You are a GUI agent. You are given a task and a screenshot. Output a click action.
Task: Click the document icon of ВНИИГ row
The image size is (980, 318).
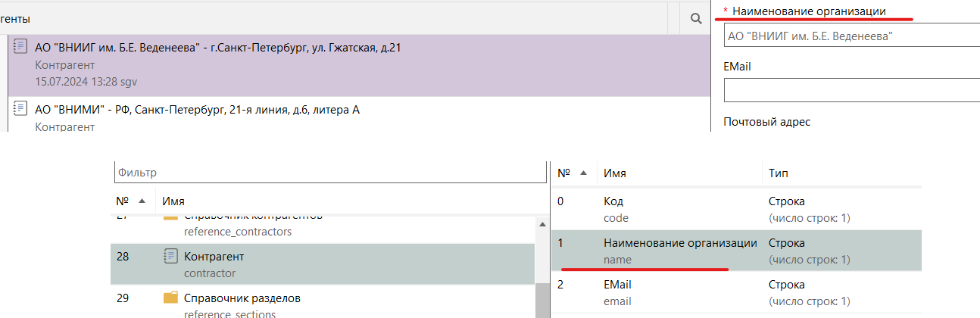21,47
